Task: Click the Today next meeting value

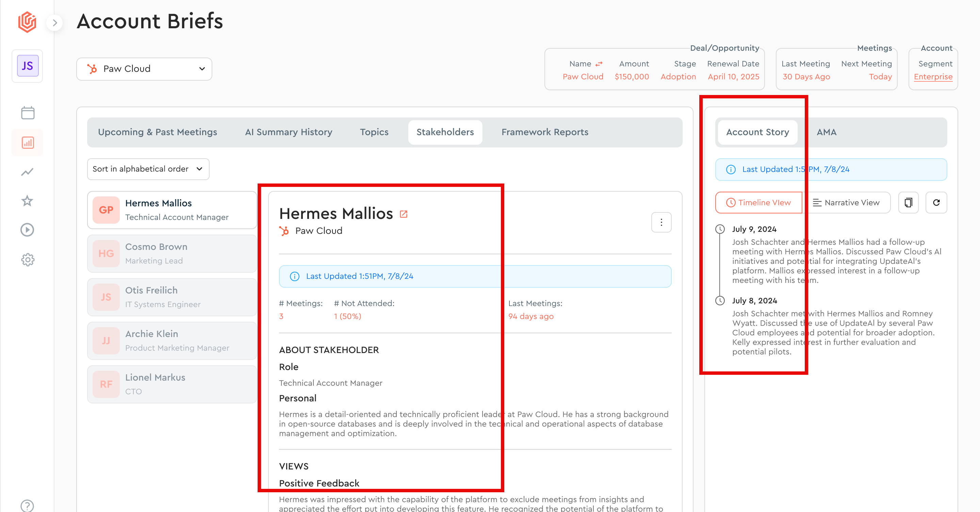Action: (880, 77)
